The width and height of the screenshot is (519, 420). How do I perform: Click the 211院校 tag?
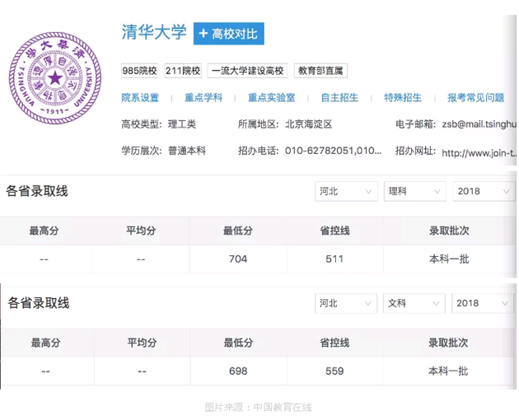(183, 71)
